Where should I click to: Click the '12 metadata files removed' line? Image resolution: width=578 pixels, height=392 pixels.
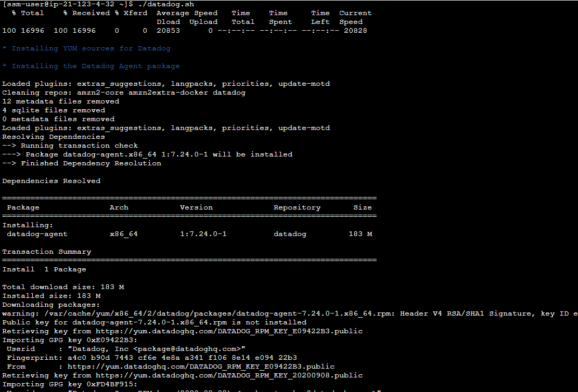pos(61,101)
